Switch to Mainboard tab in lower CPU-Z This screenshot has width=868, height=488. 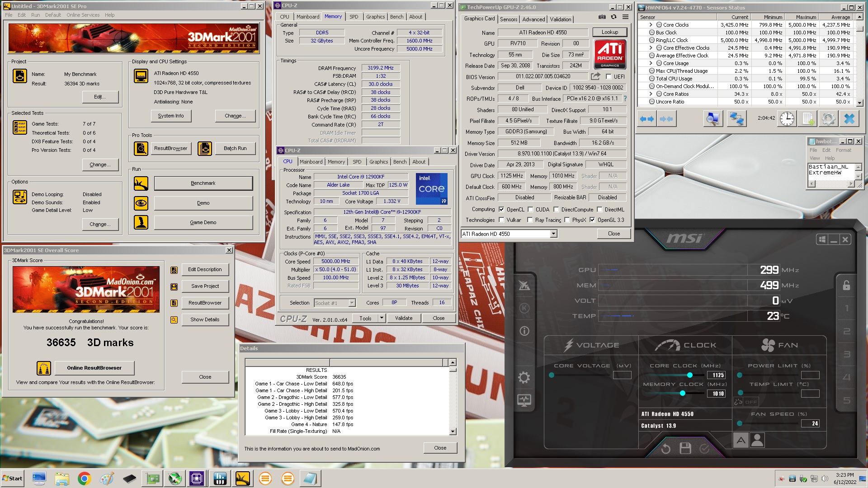click(311, 162)
